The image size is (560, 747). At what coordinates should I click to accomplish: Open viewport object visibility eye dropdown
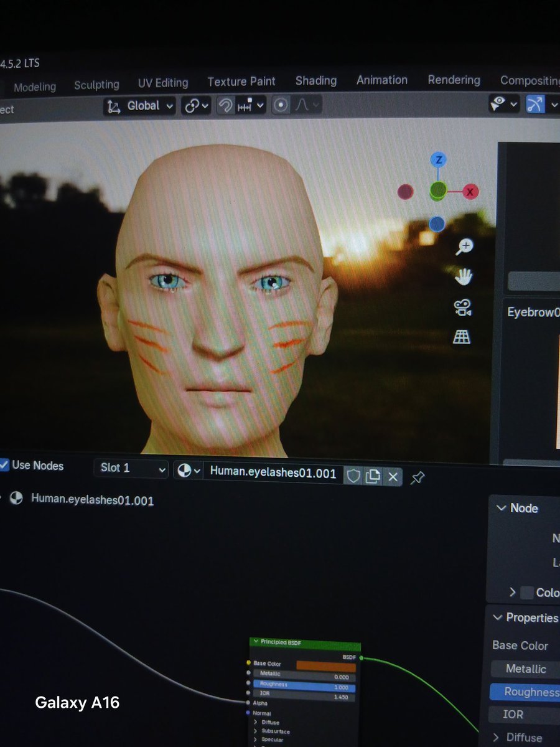pos(503,103)
